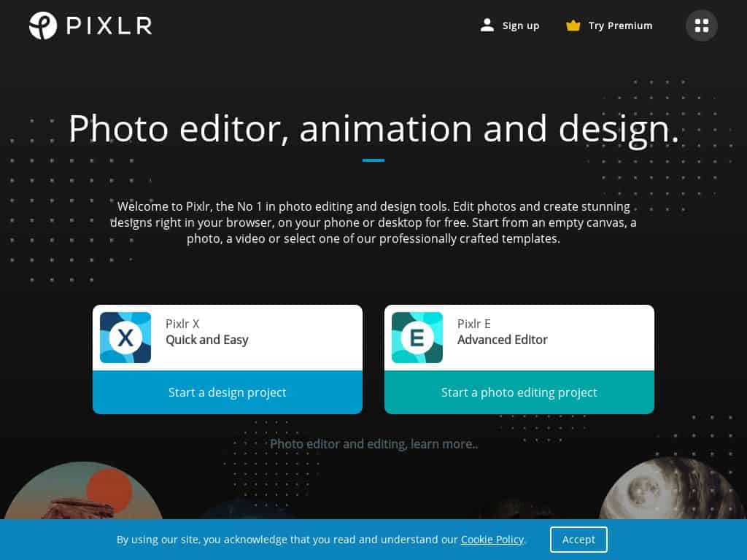The height and width of the screenshot is (560, 747).
Task: Click the Pixlr E app icon
Action: (417, 338)
